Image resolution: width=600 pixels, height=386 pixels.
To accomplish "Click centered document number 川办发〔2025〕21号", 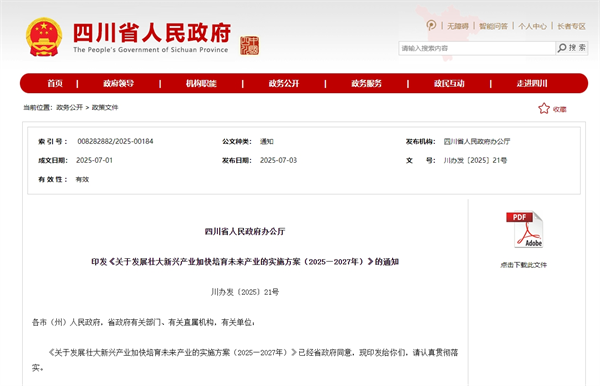I will click(x=245, y=292).
